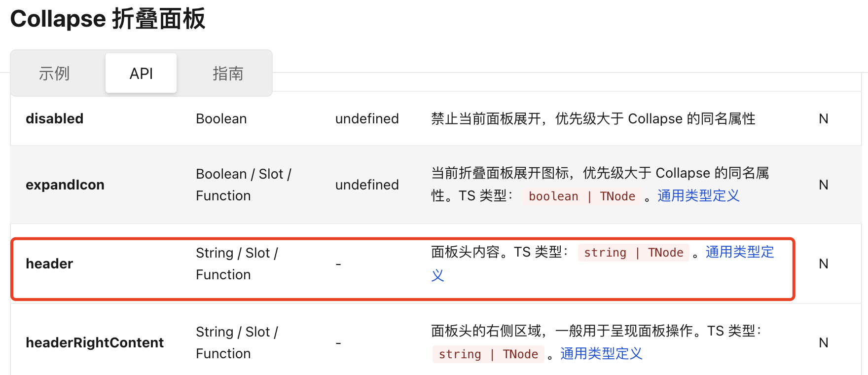This screenshot has width=868, height=375.
Task: Click the string | TNode snippet in header row
Action: pos(634,252)
